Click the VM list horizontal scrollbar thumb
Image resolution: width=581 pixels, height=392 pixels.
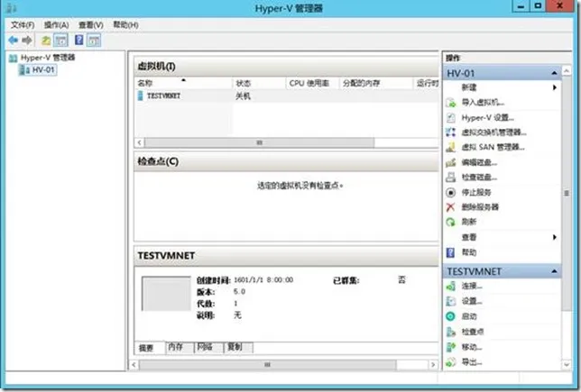259,142
